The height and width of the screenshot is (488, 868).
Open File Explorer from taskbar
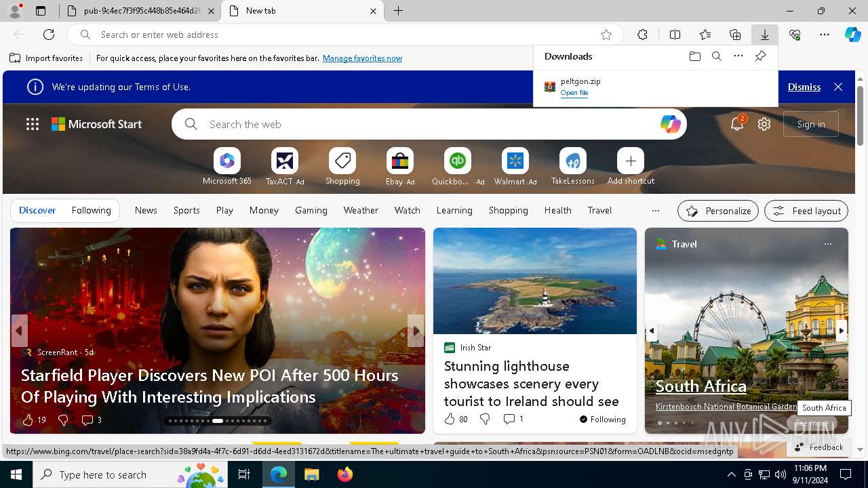tap(312, 474)
